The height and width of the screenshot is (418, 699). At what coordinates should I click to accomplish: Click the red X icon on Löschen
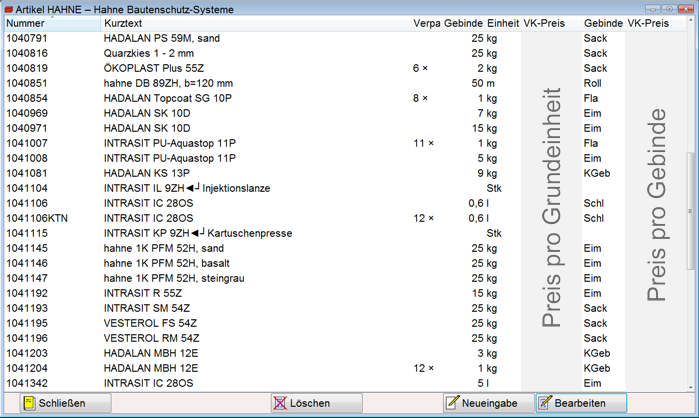(280, 403)
